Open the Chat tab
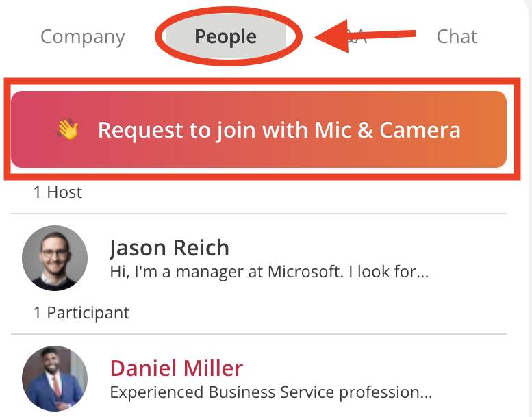 click(457, 36)
